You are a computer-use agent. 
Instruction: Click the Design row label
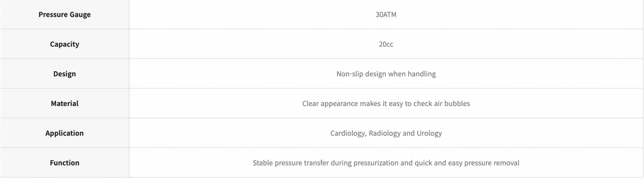pyautogui.click(x=64, y=74)
